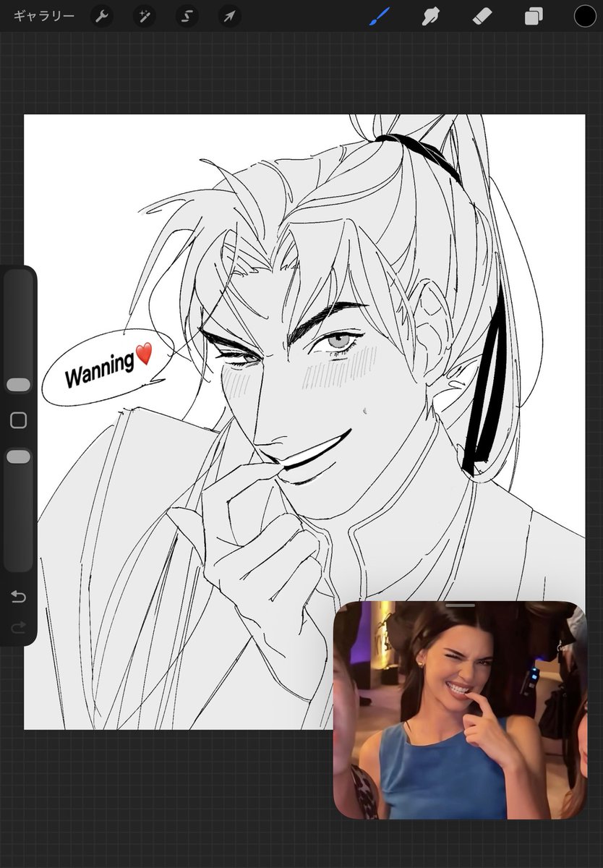Screen dimensions: 603x868
Task: Open the black color picker circle
Action: (585, 16)
